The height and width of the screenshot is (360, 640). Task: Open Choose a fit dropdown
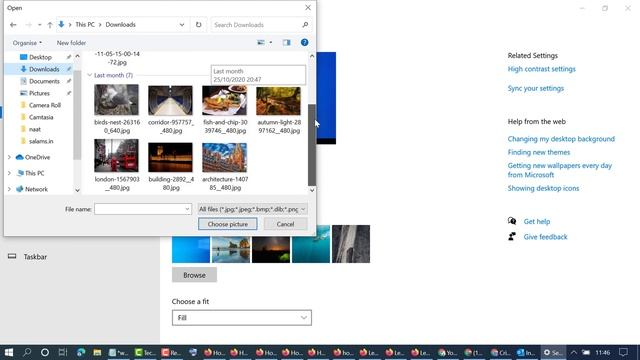tap(242, 318)
